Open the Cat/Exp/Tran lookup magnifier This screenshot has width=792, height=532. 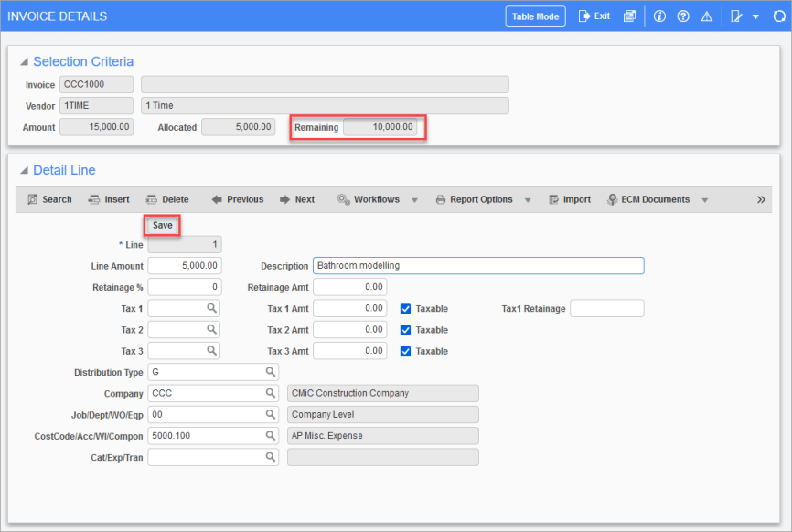click(x=271, y=457)
